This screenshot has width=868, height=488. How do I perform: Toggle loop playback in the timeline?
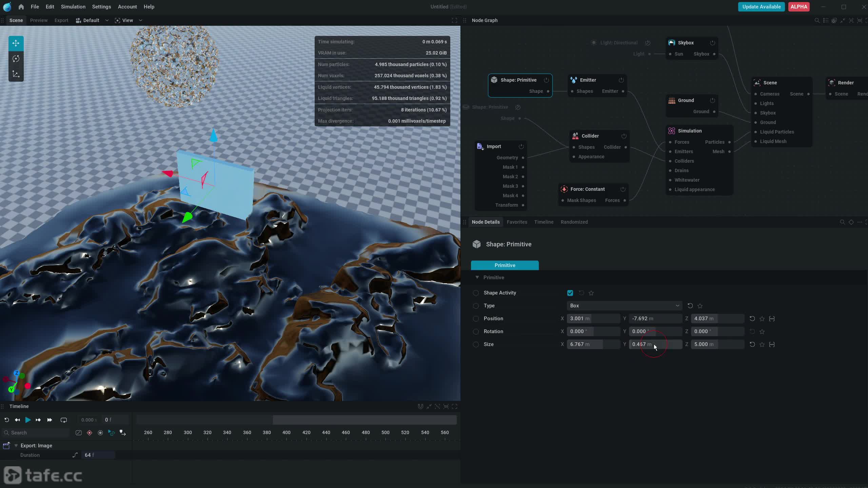point(63,420)
